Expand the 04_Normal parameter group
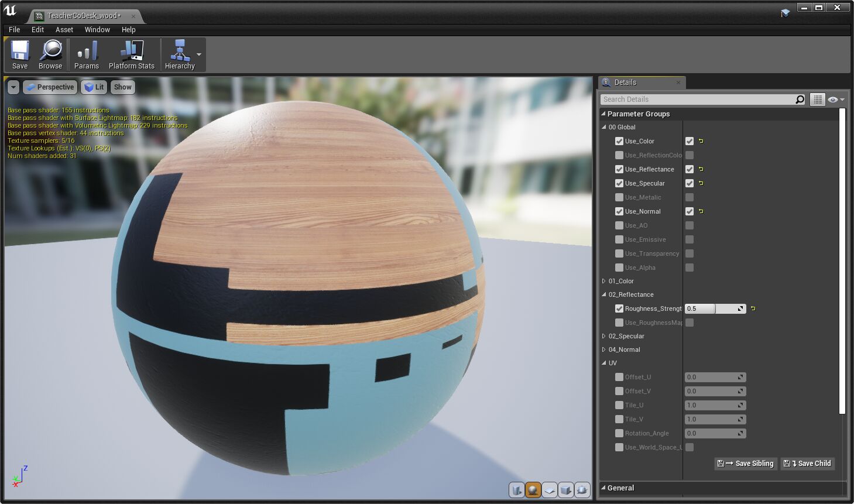 click(604, 349)
